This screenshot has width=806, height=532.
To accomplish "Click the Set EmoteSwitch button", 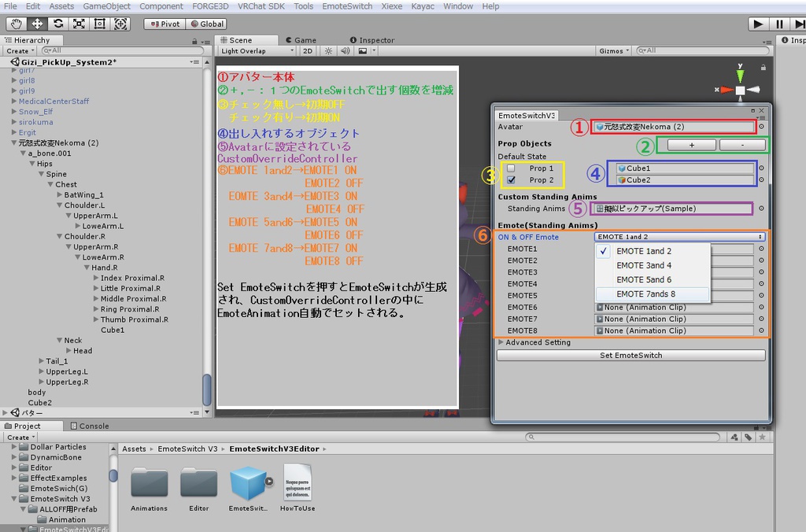I will tap(630, 355).
